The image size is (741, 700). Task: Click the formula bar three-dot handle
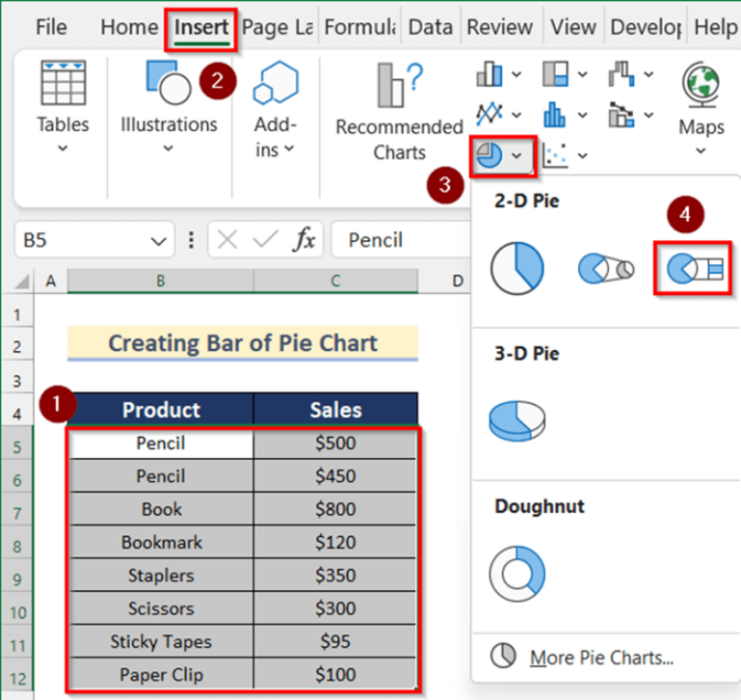191,239
